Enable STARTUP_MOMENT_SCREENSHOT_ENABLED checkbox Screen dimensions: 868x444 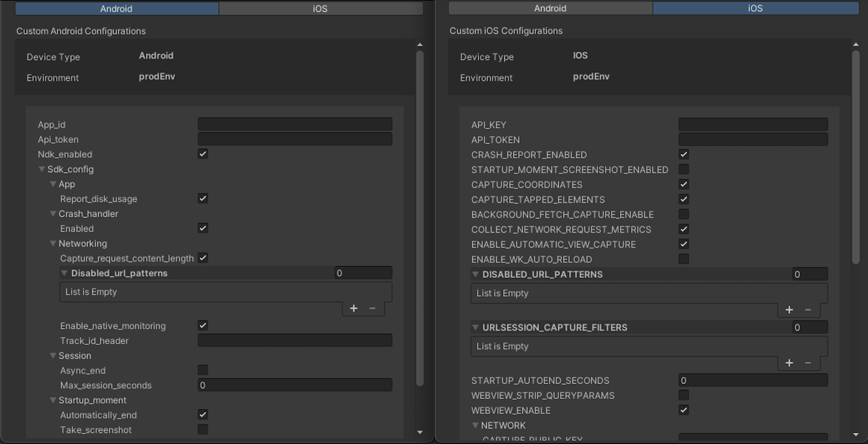coord(684,170)
